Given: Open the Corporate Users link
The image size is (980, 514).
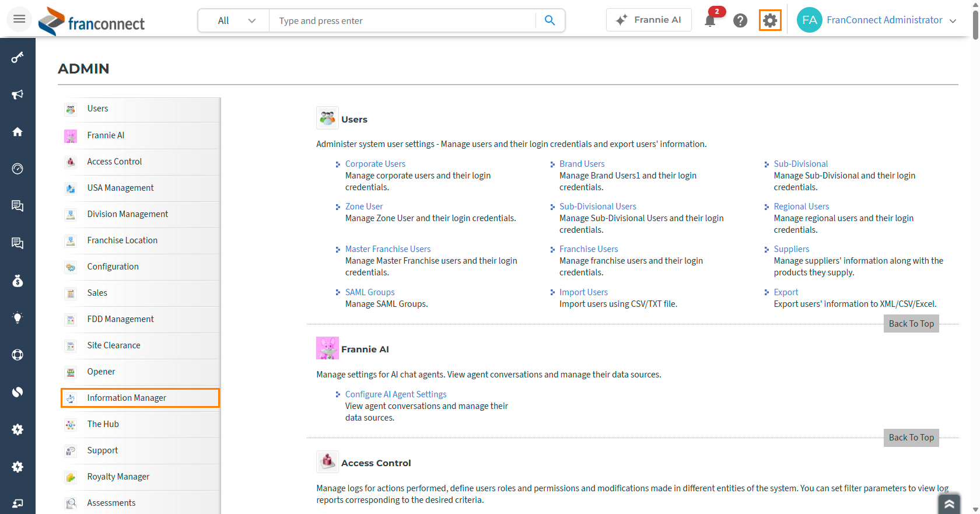Looking at the screenshot, I should [x=375, y=164].
